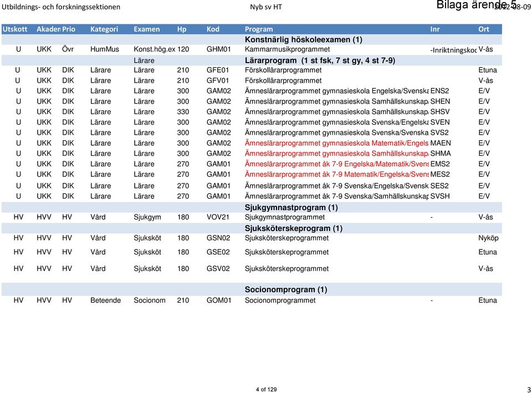
Task: Select the 'Kod' column header
Action: click(x=213, y=29)
